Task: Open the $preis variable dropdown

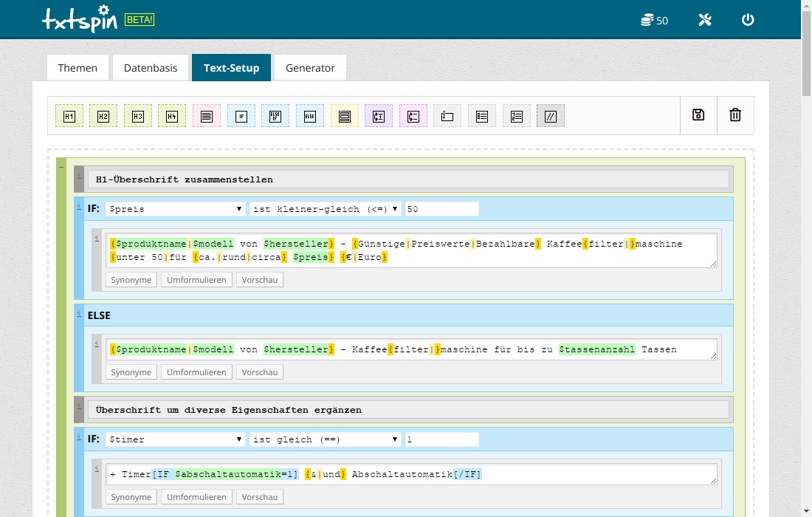Action: tap(176, 209)
